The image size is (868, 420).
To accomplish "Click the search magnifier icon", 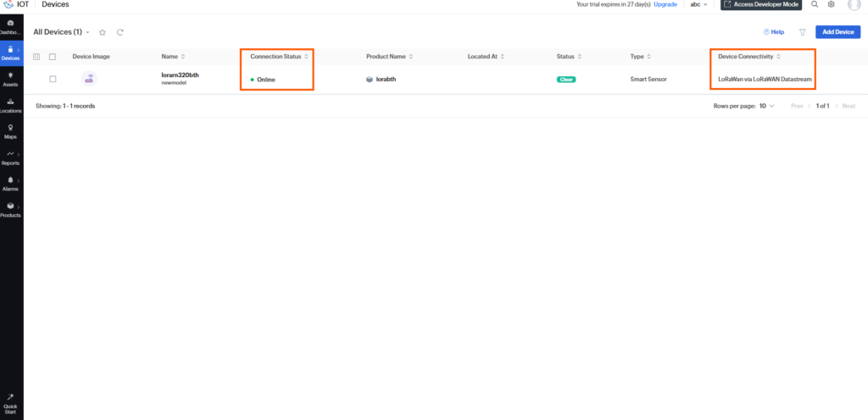I will pos(815,4).
